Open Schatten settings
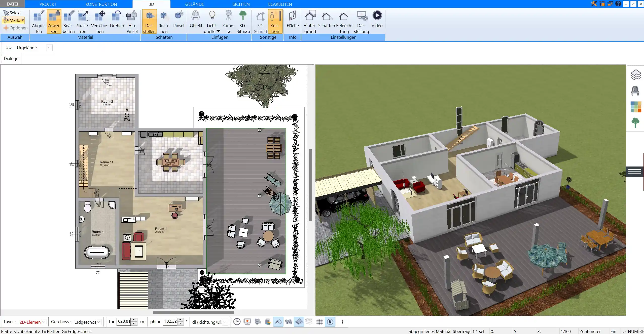The image size is (644, 334). (x=327, y=19)
